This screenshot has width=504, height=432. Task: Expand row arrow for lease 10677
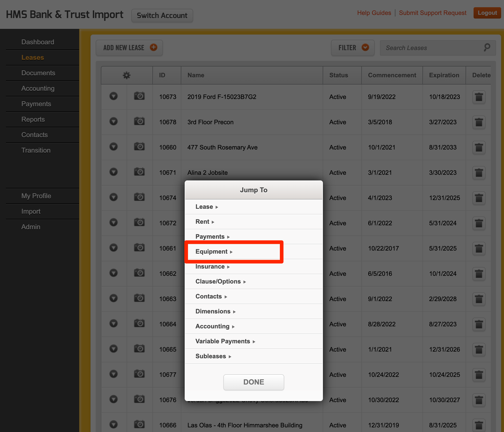click(113, 374)
